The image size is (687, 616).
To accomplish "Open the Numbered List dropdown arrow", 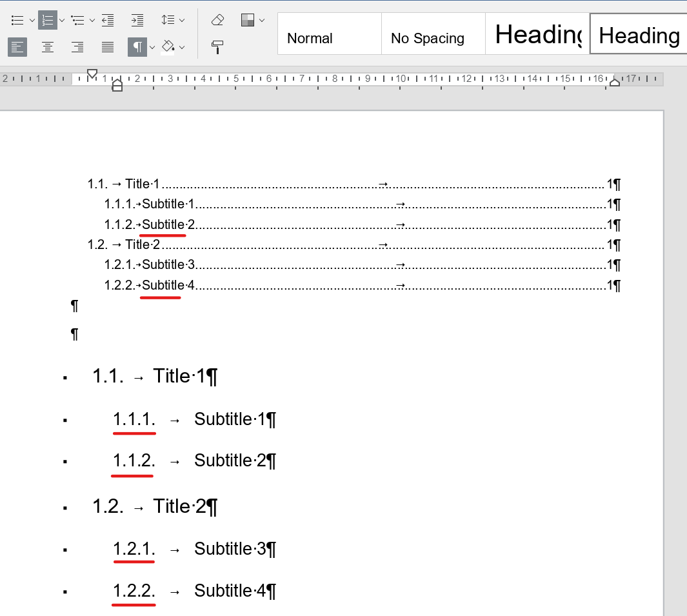I will pyautogui.click(x=62, y=20).
